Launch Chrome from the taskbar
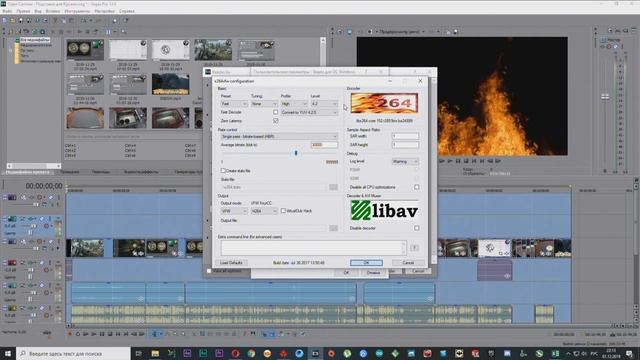The height and width of the screenshot is (360, 640). pyautogui.click(x=251, y=353)
